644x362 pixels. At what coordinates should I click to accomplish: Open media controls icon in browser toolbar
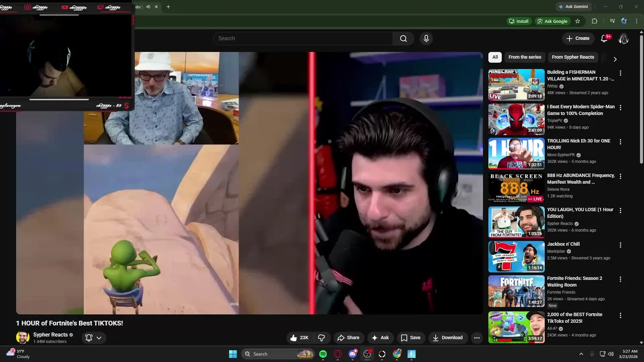[x=612, y=21]
